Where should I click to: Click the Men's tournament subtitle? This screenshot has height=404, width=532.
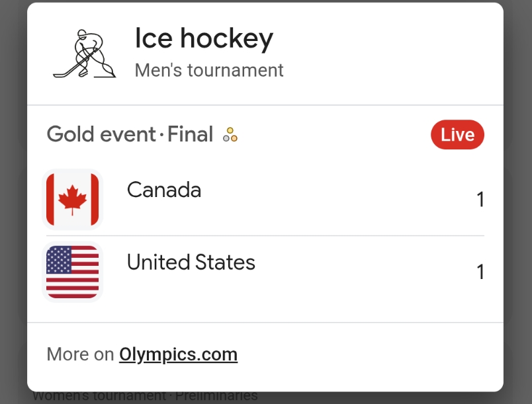click(x=209, y=70)
